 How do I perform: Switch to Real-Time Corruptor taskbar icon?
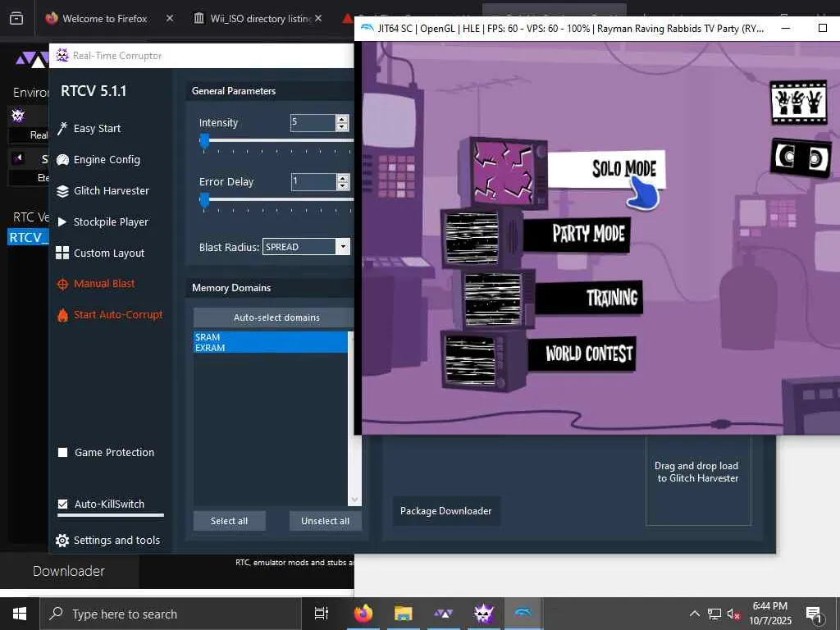click(x=483, y=614)
